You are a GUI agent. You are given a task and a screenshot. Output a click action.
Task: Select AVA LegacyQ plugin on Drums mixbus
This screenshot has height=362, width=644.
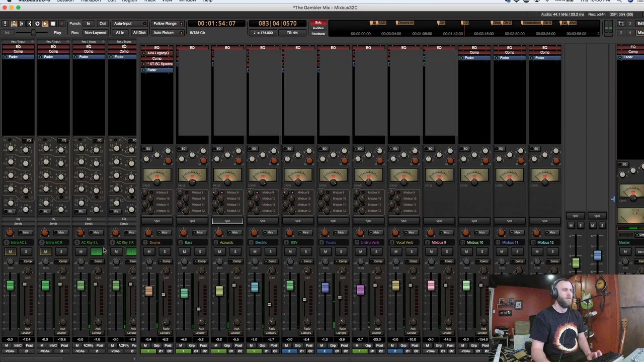point(157,53)
